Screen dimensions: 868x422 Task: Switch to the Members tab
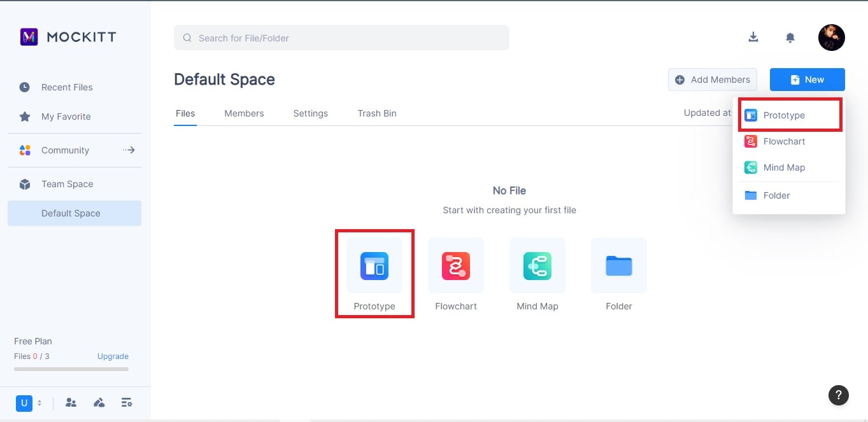(x=244, y=113)
